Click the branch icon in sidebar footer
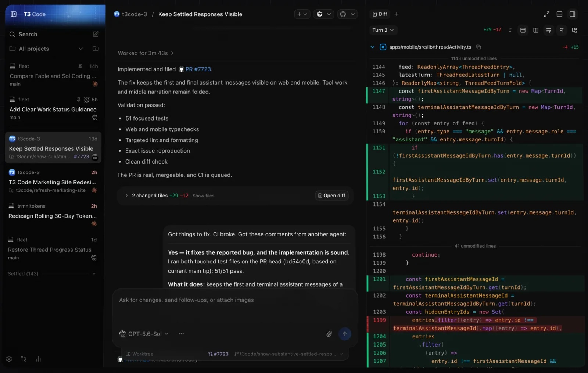 pos(24,359)
